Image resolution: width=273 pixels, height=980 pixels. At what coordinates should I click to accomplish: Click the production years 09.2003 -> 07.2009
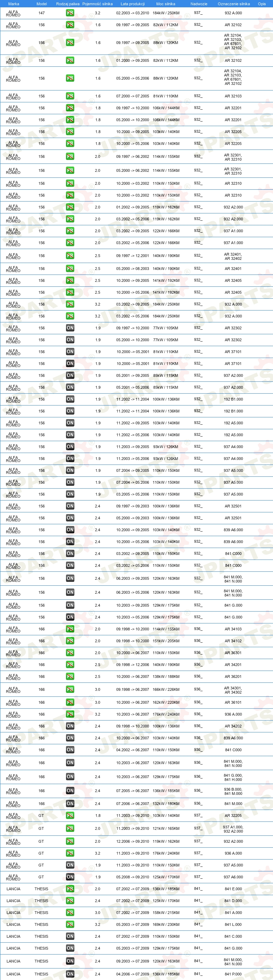click(x=133, y=961)
